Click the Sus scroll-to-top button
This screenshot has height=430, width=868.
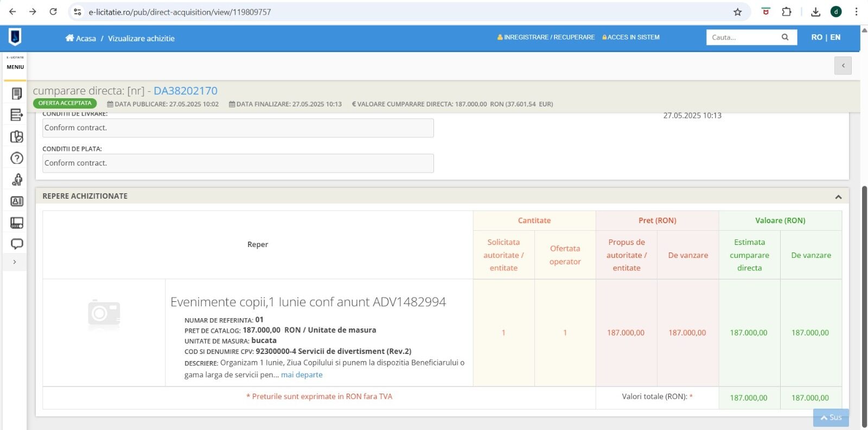[x=831, y=418]
